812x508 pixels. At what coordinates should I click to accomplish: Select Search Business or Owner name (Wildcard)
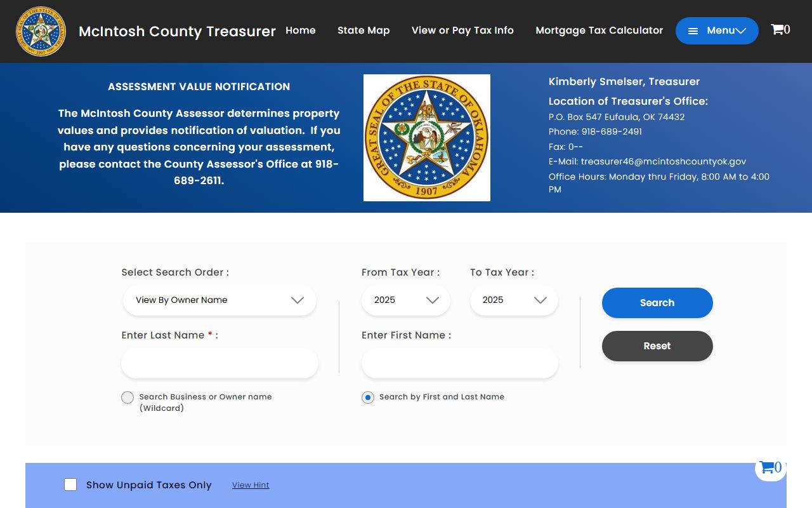pos(128,398)
